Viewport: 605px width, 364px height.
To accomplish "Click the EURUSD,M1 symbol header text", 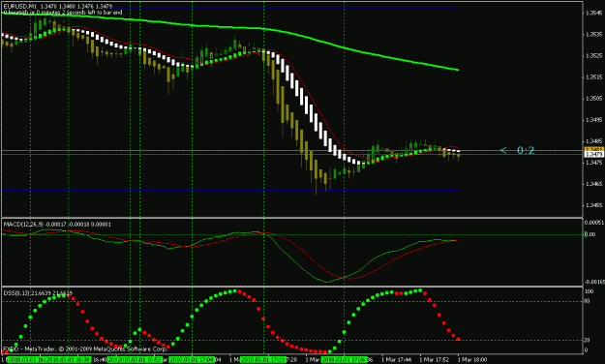I will tap(19, 7).
